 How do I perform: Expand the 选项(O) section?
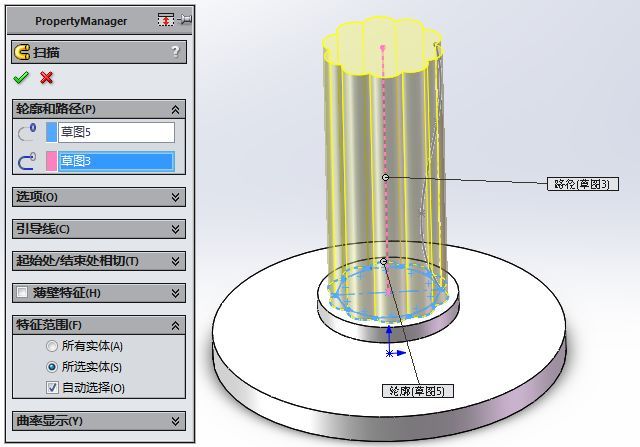point(175,197)
